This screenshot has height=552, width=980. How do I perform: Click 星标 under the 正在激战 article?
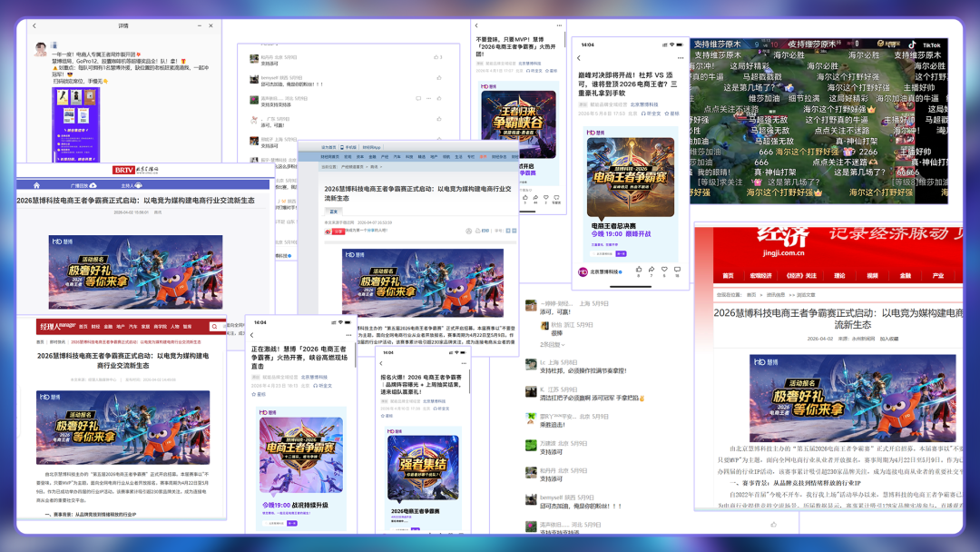(259, 394)
